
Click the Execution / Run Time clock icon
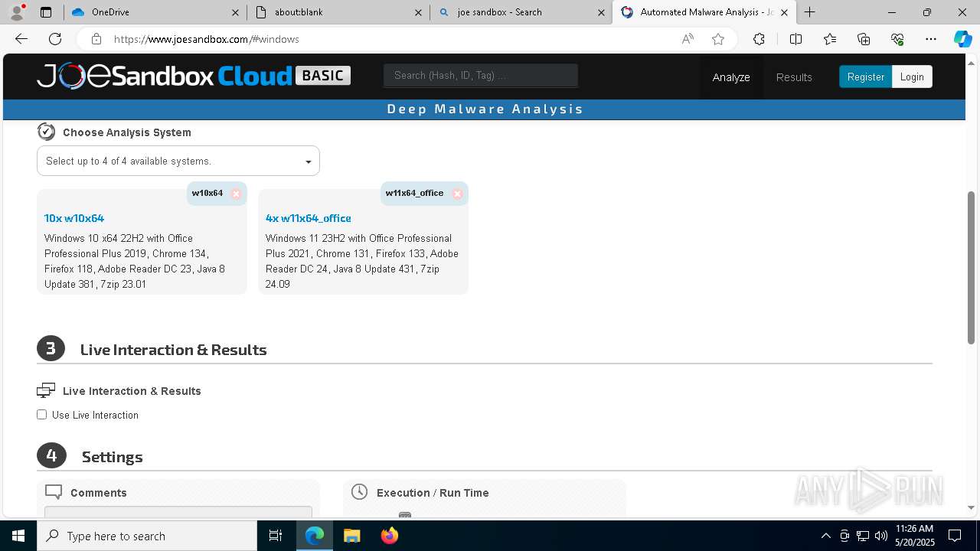tap(359, 492)
